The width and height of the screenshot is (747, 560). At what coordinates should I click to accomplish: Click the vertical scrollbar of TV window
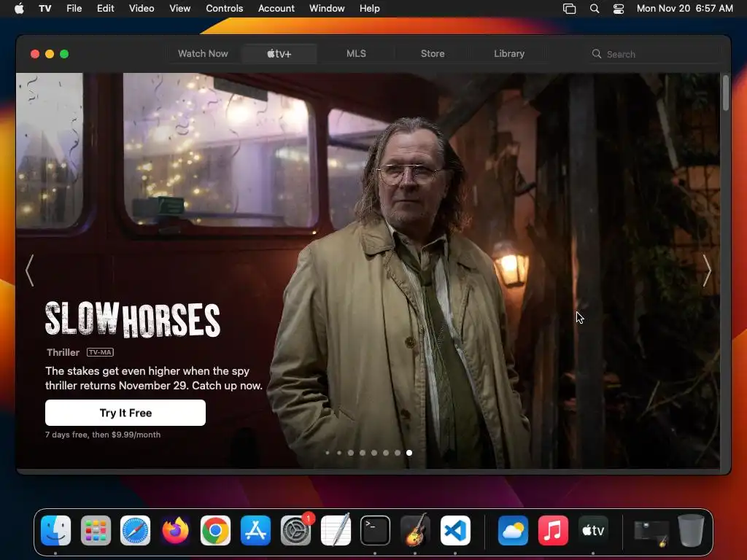click(726, 93)
